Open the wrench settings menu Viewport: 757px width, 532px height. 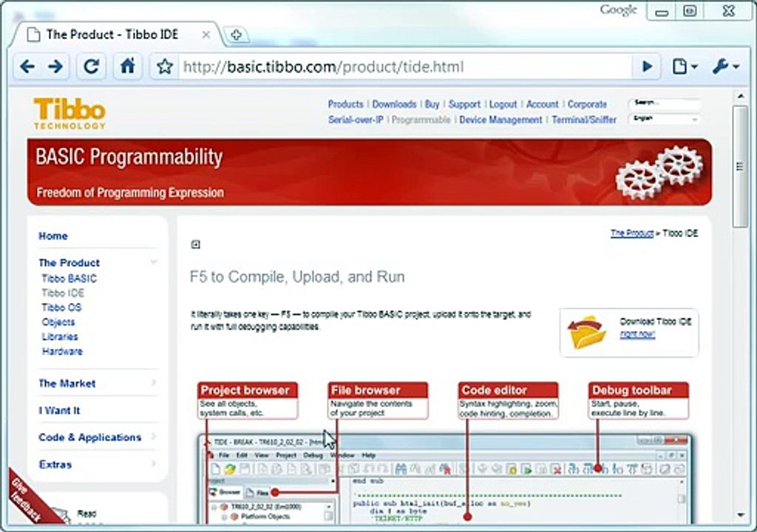(726, 66)
